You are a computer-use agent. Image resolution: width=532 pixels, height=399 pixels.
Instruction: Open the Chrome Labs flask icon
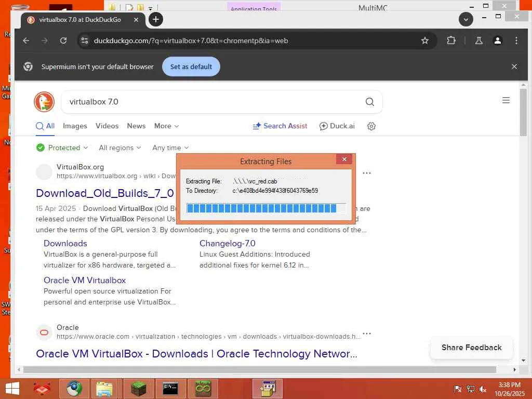tap(478, 41)
